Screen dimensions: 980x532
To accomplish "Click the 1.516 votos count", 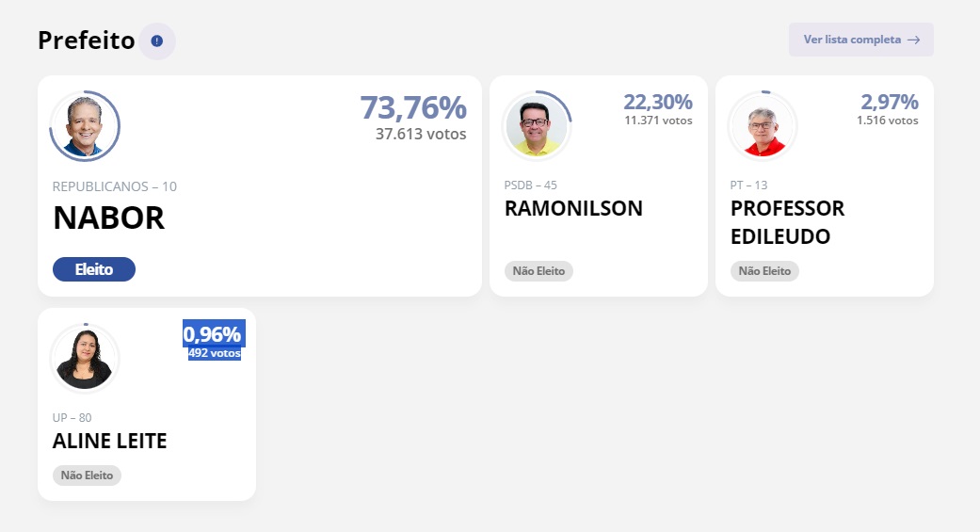I will tap(887, 121).
